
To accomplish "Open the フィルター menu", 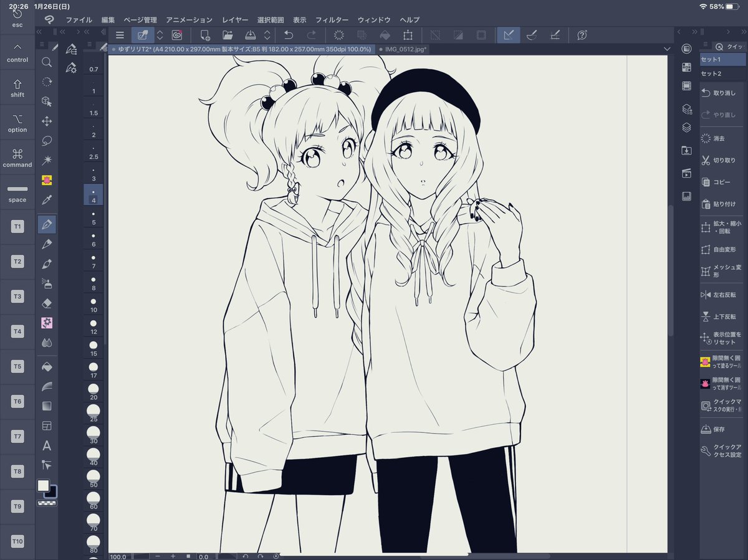I will (x=332, y=20).
